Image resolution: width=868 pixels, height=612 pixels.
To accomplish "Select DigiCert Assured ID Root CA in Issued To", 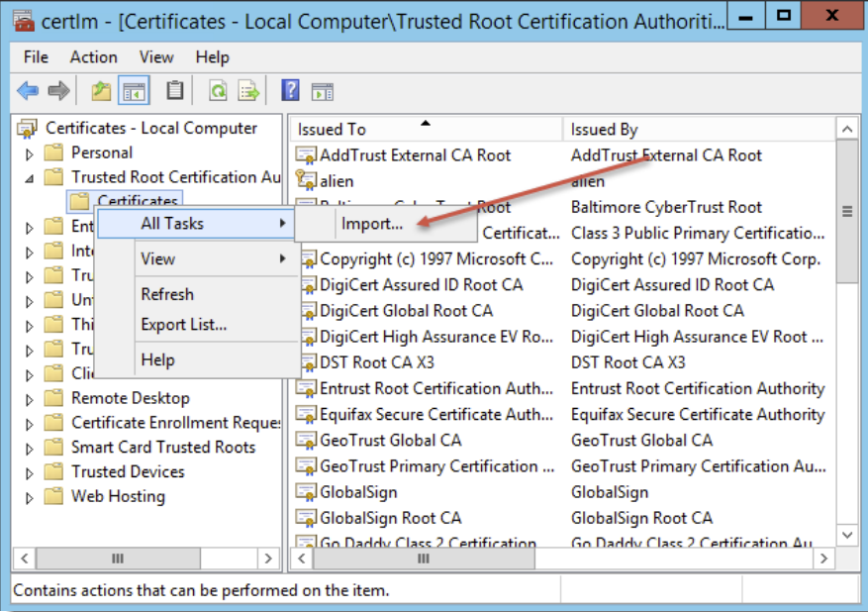I will pyautogui.click(x=422, y=284).
